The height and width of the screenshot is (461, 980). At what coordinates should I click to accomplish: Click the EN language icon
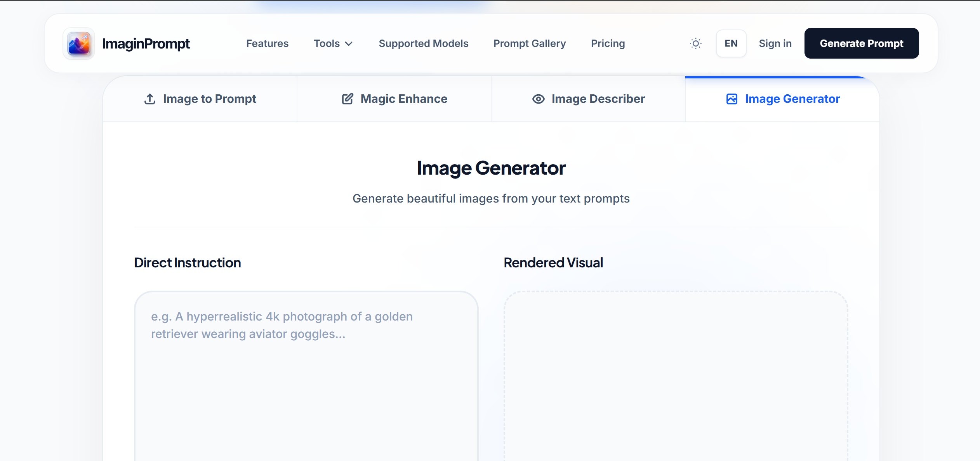731,43
